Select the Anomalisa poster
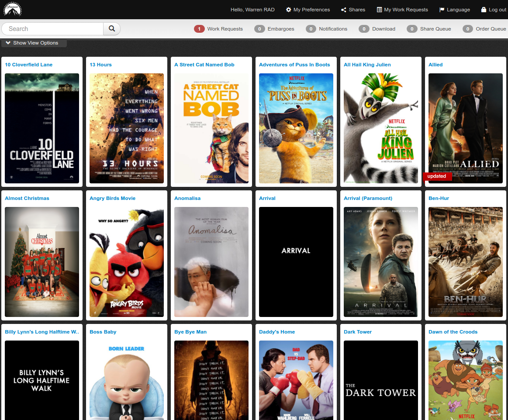Image resolution: width=508 pixels, height=420 pixels. [x=211, y=262]
